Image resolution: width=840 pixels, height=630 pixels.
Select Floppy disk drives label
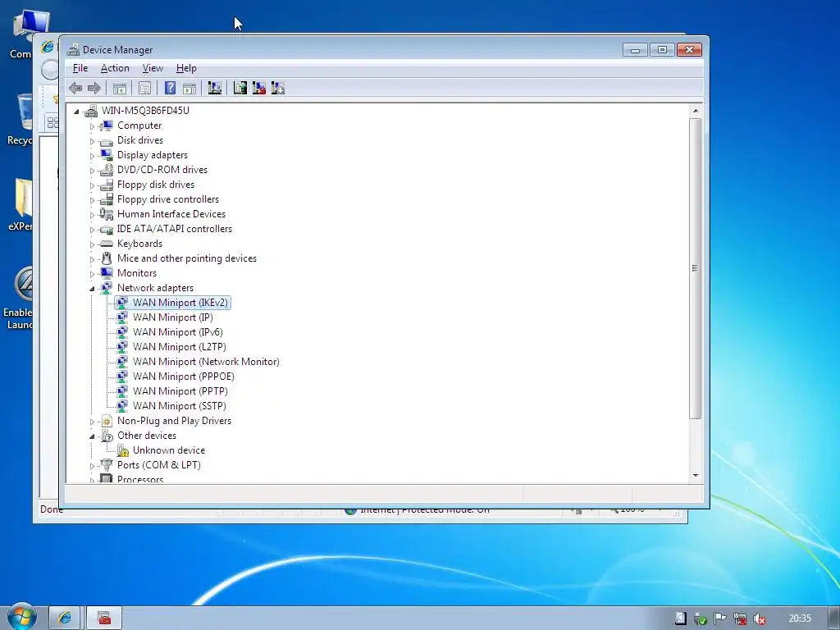click(x=156, y=185)
